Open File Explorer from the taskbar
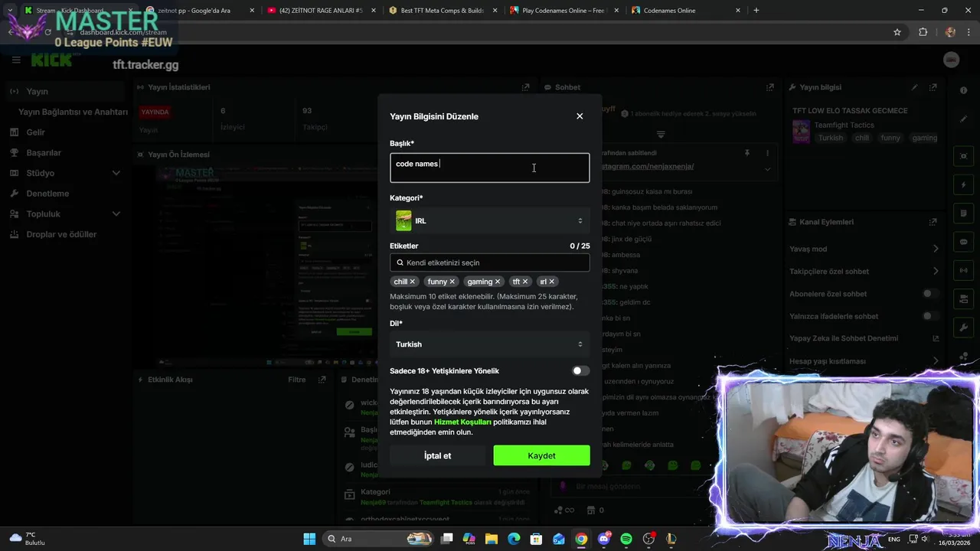 coord(492,539)
